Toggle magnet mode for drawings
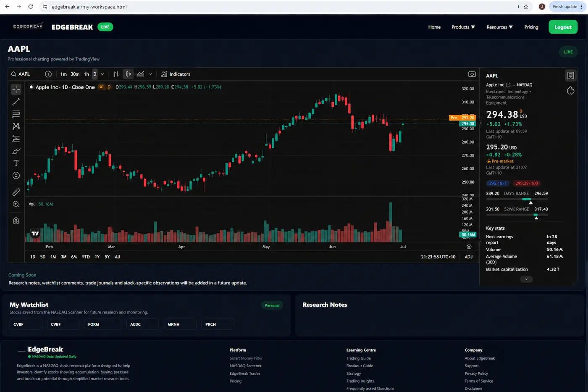Viewport: 588px width, 392px height. point(16,221)
